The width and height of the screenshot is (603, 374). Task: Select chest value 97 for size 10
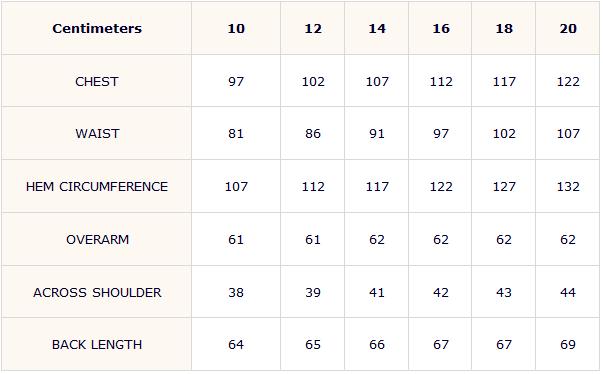click(x=236, y=81)
